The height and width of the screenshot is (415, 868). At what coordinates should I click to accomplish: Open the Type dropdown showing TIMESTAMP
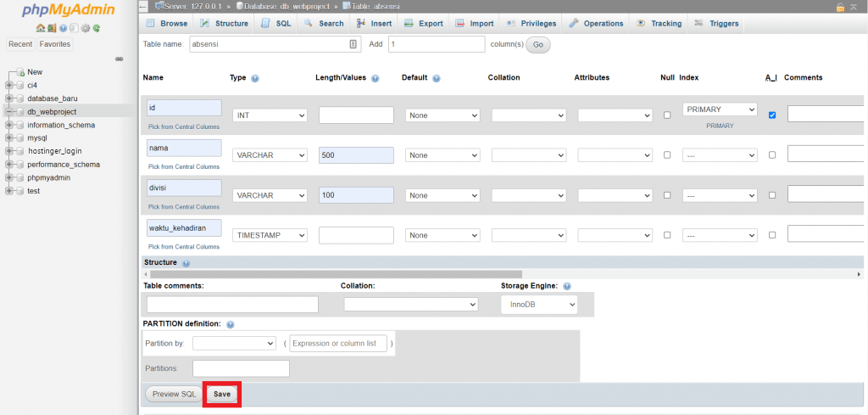click(270, 235)
